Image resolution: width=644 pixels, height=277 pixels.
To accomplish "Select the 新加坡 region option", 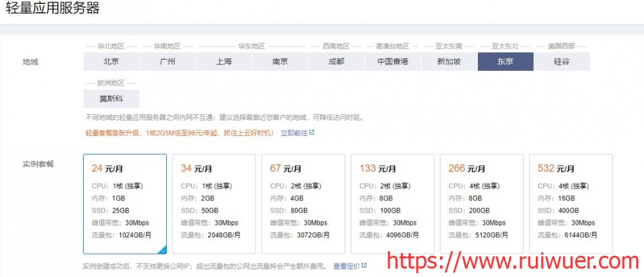I will click(449, 62).
